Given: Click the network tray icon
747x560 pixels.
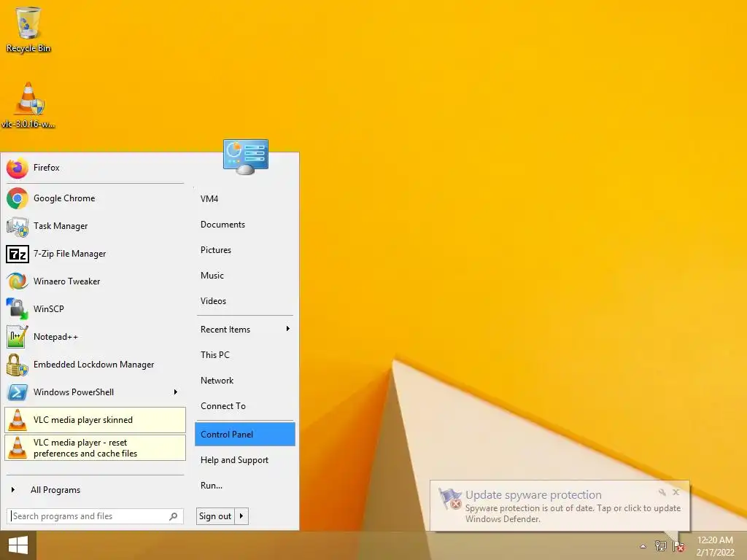Looking at the screenshot, I should [660, 545].
